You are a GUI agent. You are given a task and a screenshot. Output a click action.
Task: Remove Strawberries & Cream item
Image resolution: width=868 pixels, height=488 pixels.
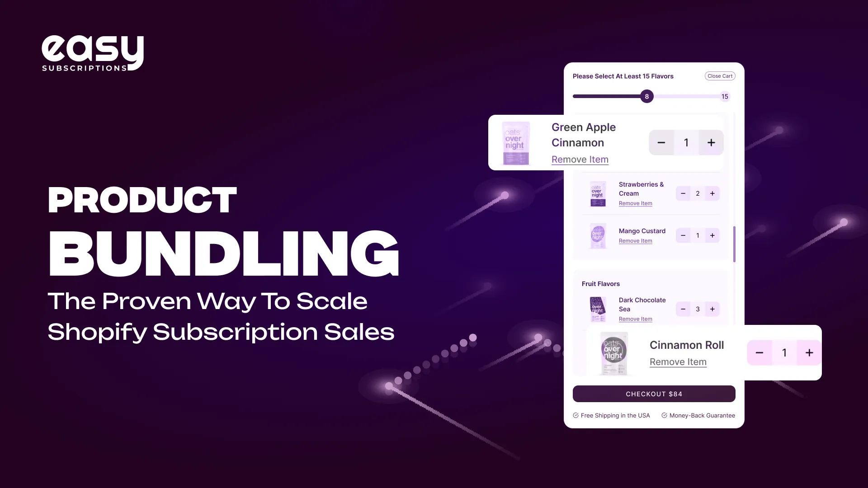pos(635,202)
